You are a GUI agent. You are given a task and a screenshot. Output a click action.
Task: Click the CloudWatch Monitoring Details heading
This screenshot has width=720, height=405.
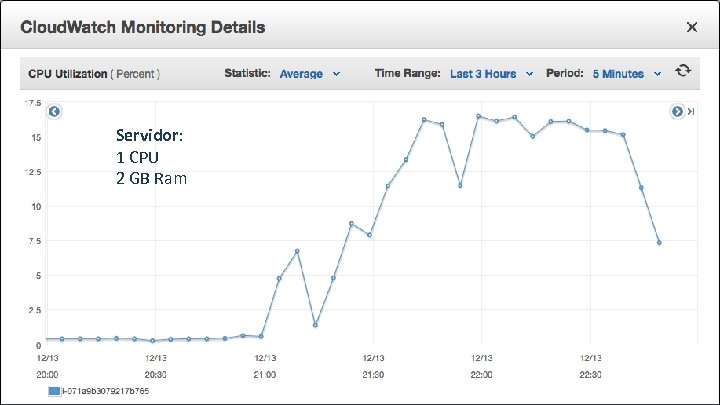click(x=143, y=27)
